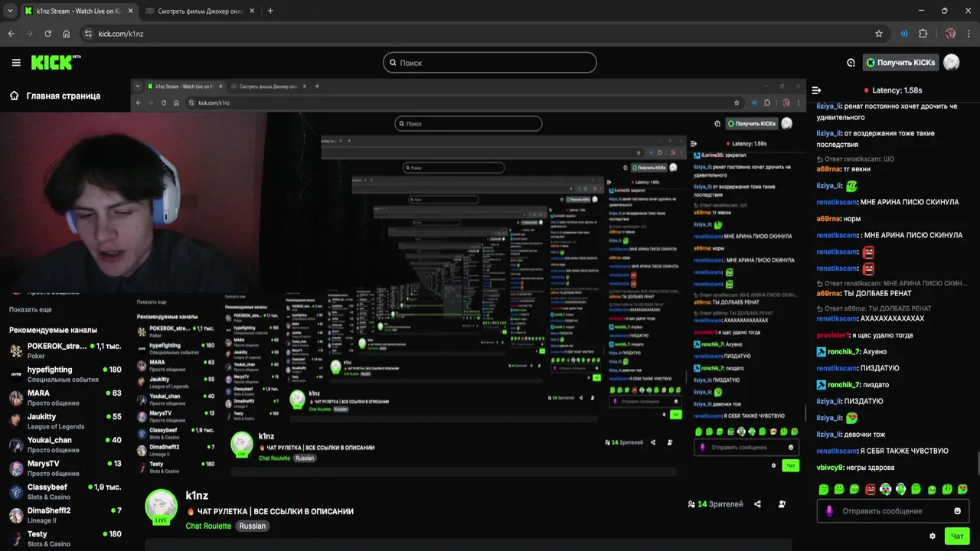Click Рекомендуемые каналы heading in sidebar

tap(53, 330)
